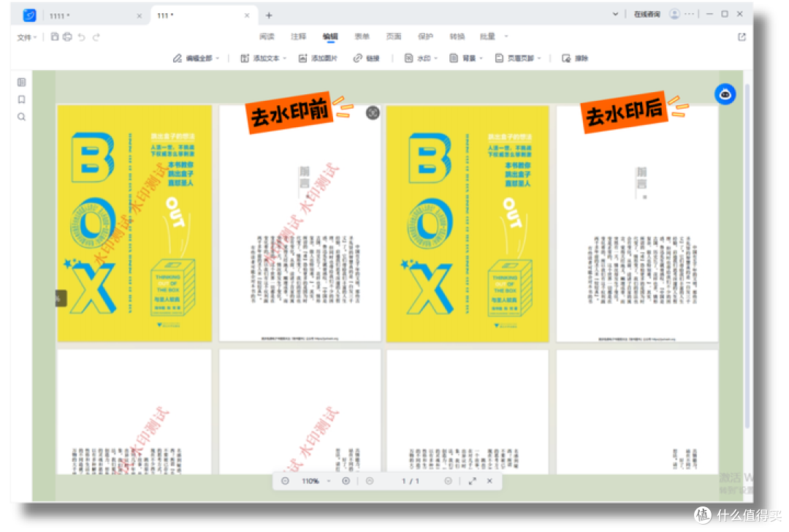Image resolution: width=789 pixels, height=532 pixels.
Task: Open 在线咨询 online consultation
Action: (647, 14)
